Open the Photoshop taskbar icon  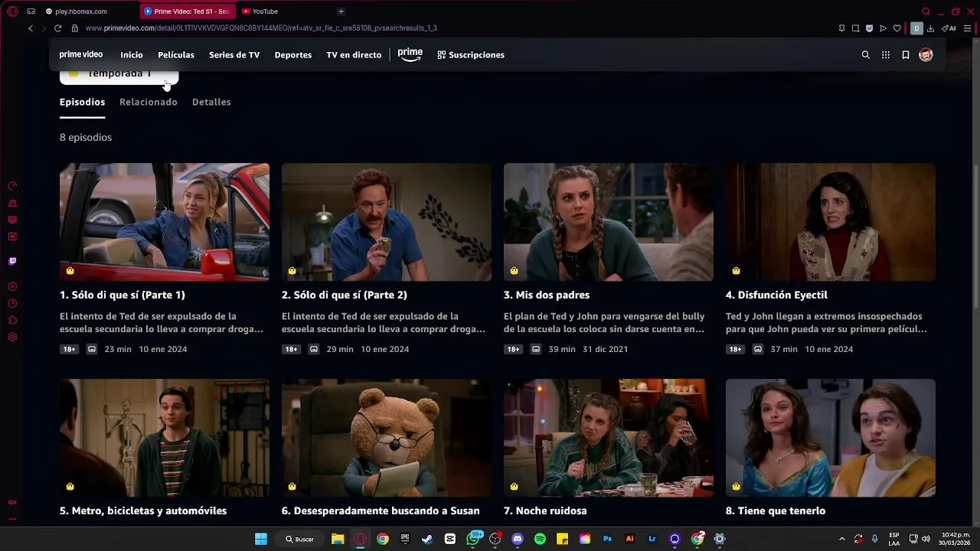pyautogui.click(x=607, y=539)
